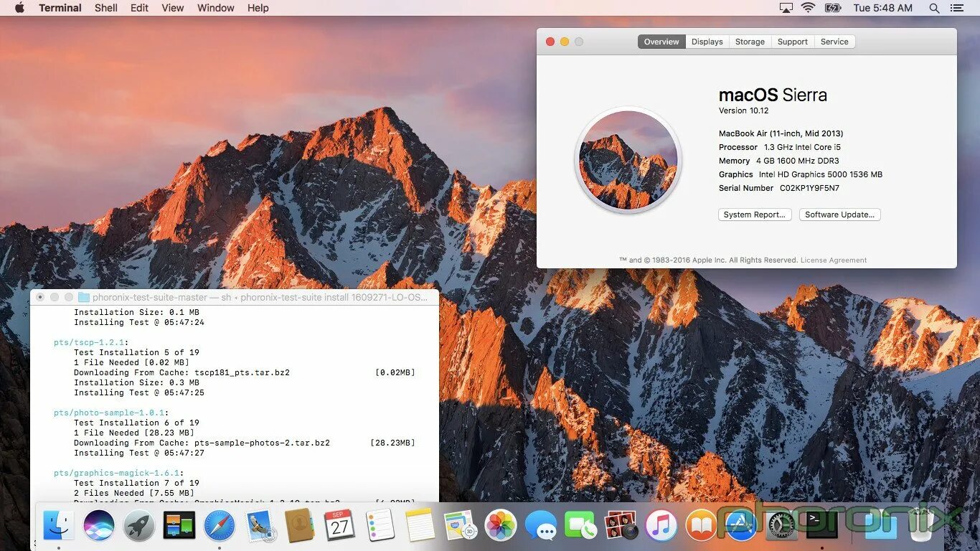980x551 pixels.
Task: Click "Version 10.12" text
Action: [743, 110]
